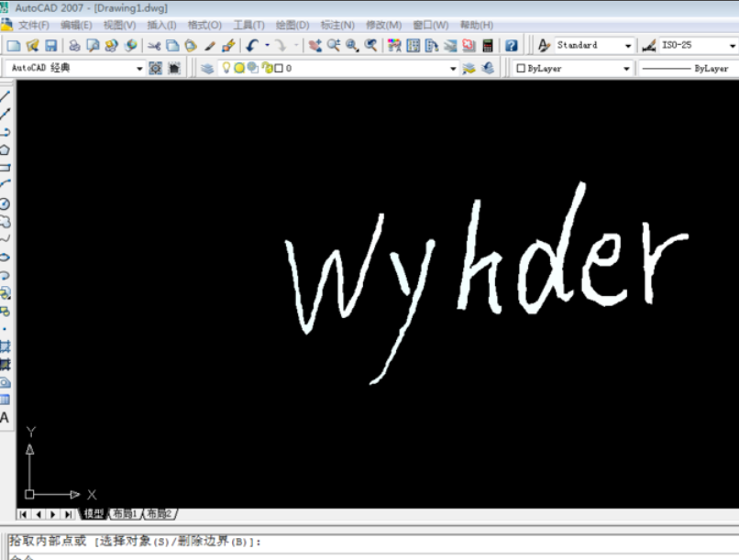The width and height of the screenshot is (739, 560).
Task: Open Tool Palettes window icon
Action: click(432, 46)
